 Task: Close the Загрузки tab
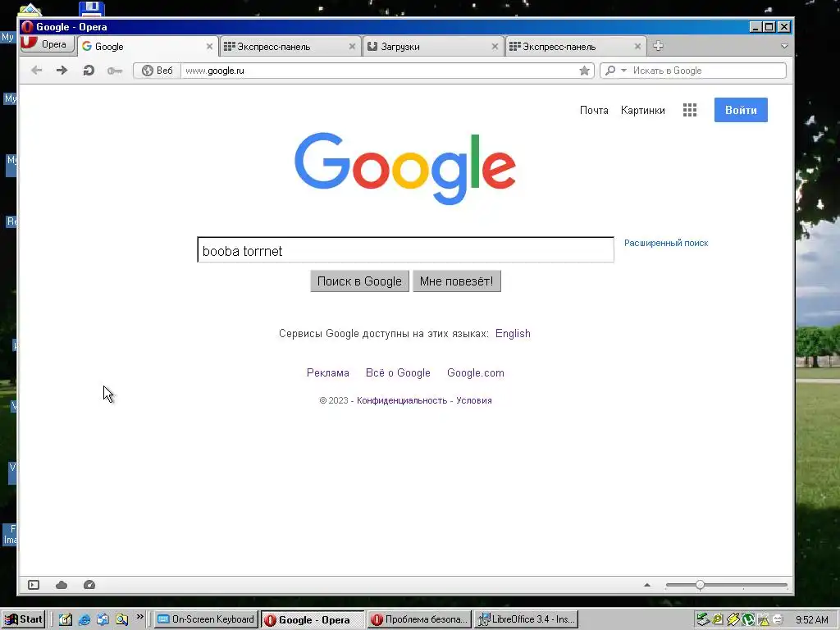[x=495, y=47]
